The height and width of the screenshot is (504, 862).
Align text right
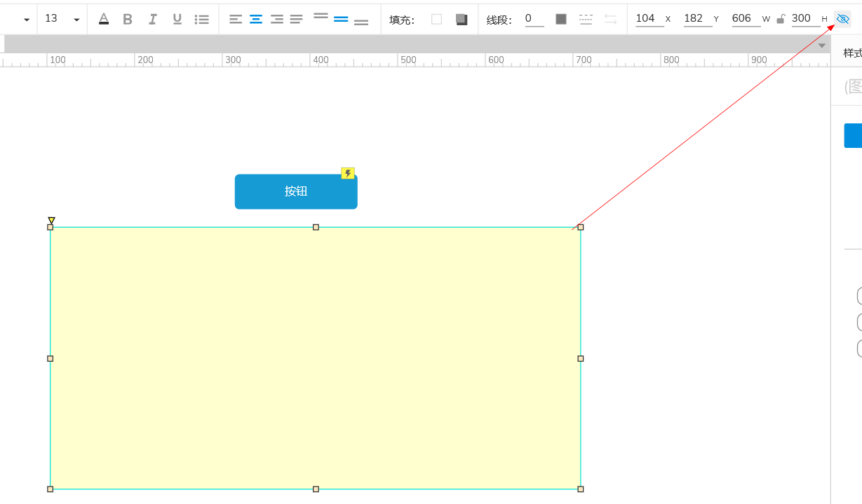[x=276, y=19]
